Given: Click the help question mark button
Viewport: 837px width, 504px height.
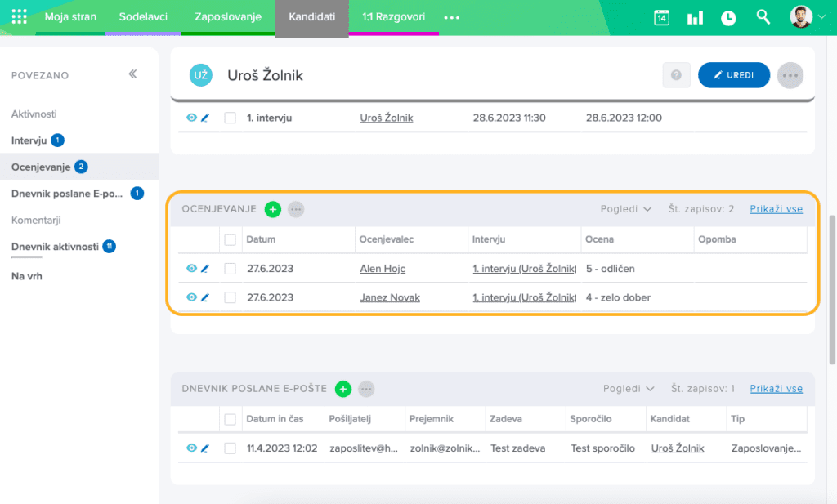Looking at the screenshot, I should [x=676, y=75].
